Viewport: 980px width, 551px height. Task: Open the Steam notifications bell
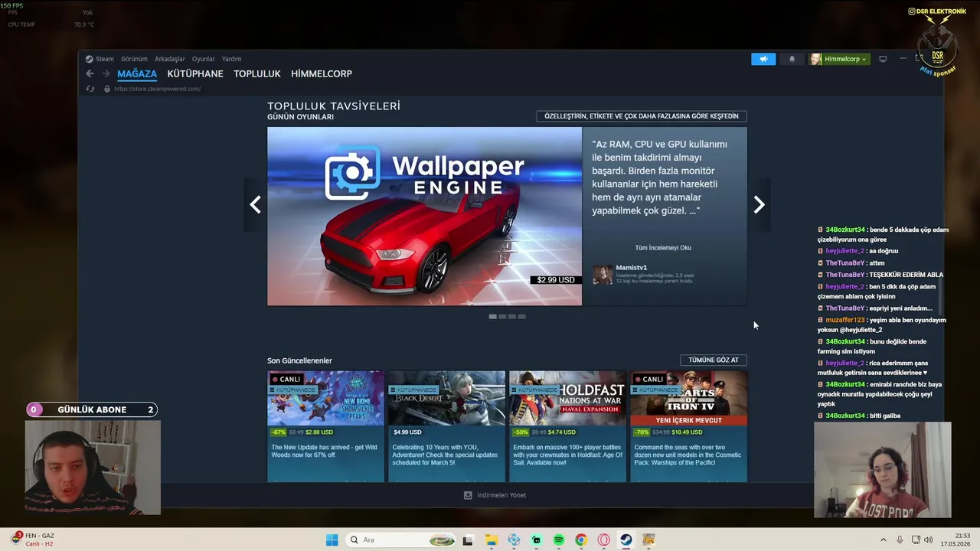point(792,59)
